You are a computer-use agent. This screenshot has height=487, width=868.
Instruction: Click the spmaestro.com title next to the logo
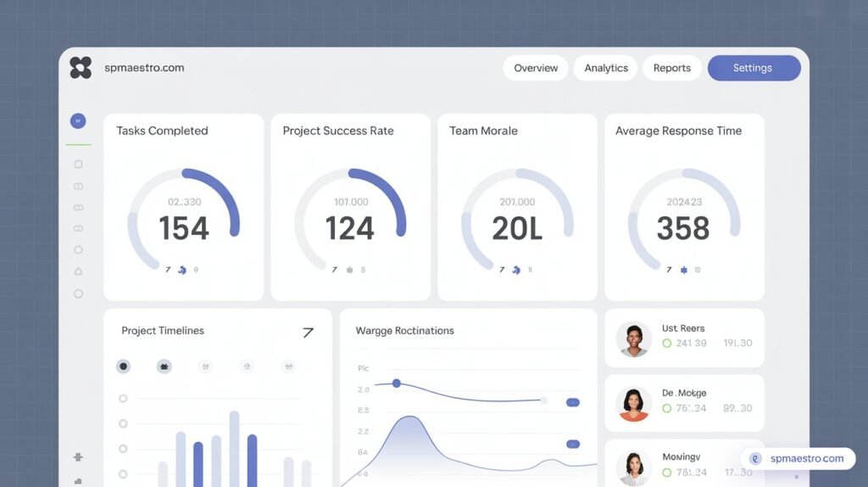click(x=144, y=68)
